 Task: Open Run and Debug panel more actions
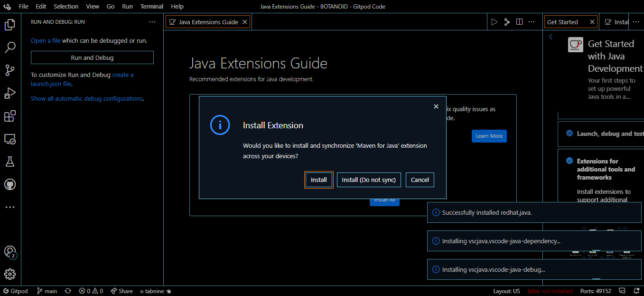click(x=152, y=22)
